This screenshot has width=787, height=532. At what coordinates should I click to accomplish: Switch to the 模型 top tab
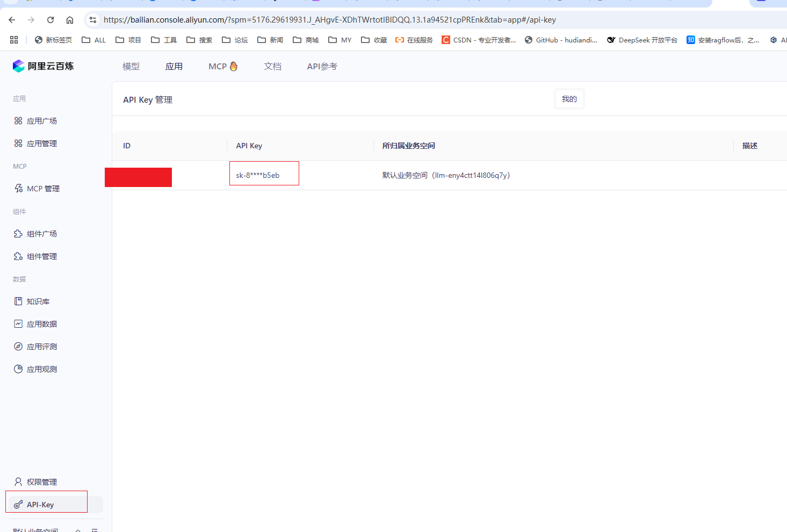[x=131, y=66]
